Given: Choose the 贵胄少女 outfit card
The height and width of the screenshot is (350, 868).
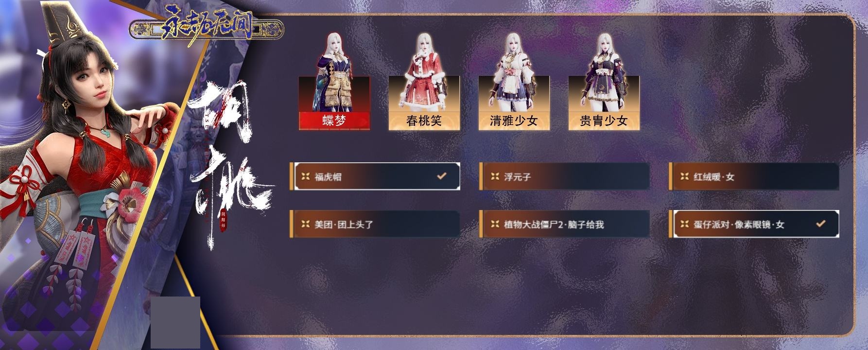Looking at the screenshot, I should click(x=604, y=103).
